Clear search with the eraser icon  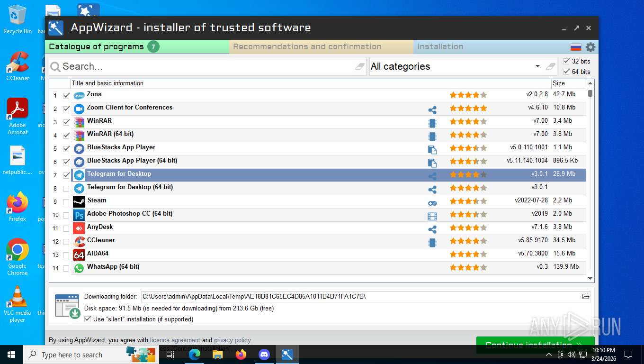tap(360, 66)
